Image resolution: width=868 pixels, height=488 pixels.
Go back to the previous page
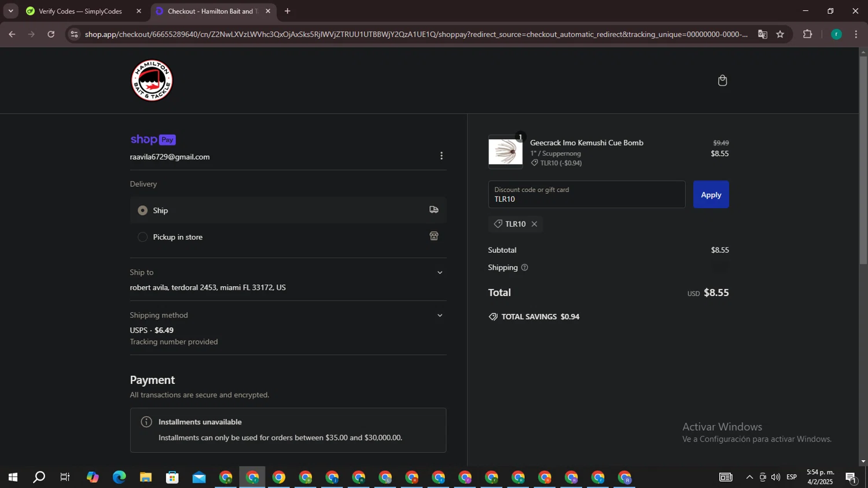coord(12,34)
